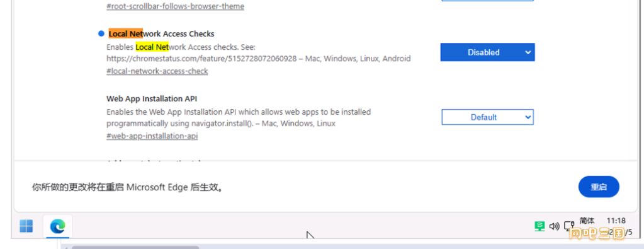
Task: Open the volume speaker tray icon
Action: [x=555, y=226]
